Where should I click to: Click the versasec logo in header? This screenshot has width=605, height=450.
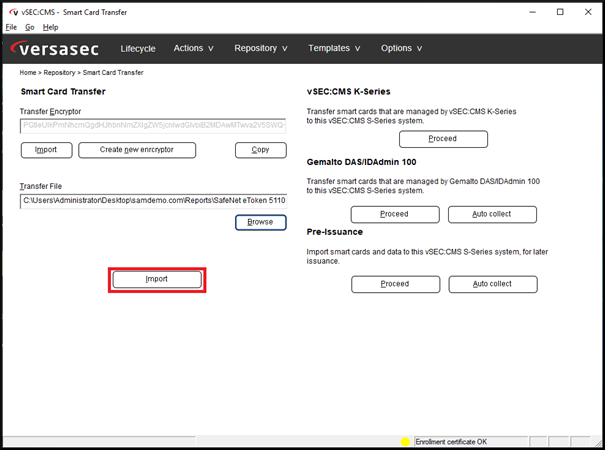pyautogui.click(x=54, y=49)
